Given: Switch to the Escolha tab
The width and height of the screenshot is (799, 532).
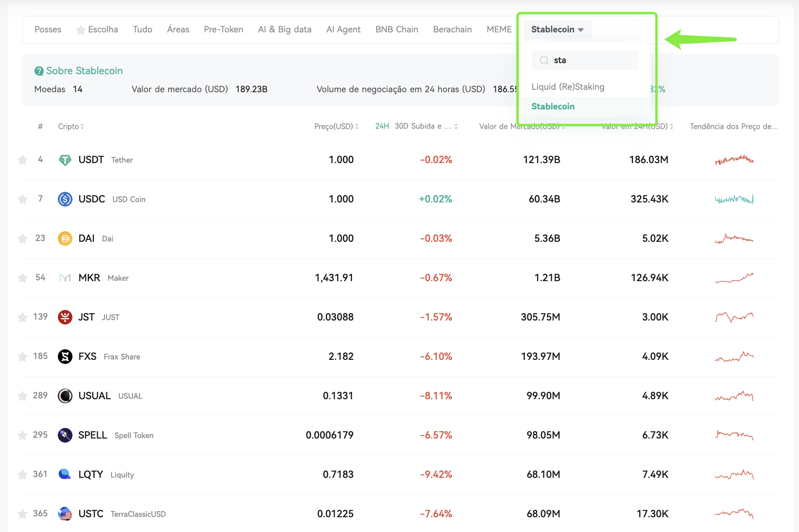Looking at the screenshot, I should tap(97, 30).
